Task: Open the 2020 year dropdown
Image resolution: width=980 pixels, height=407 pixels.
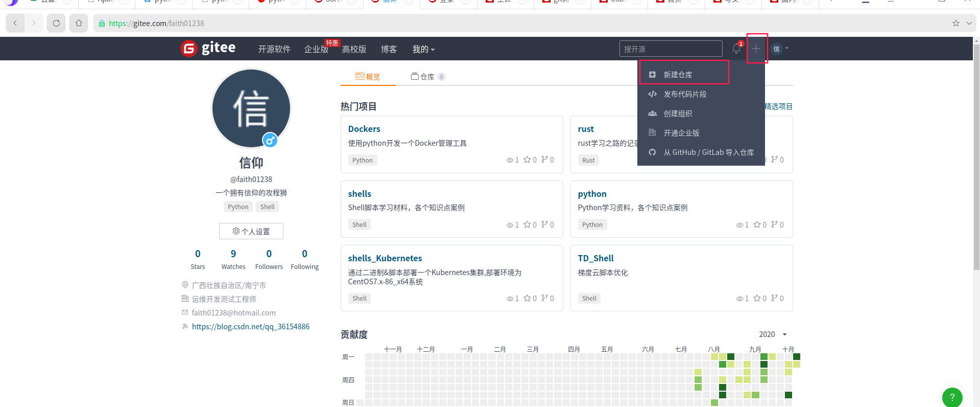Action: click(773, 334)
